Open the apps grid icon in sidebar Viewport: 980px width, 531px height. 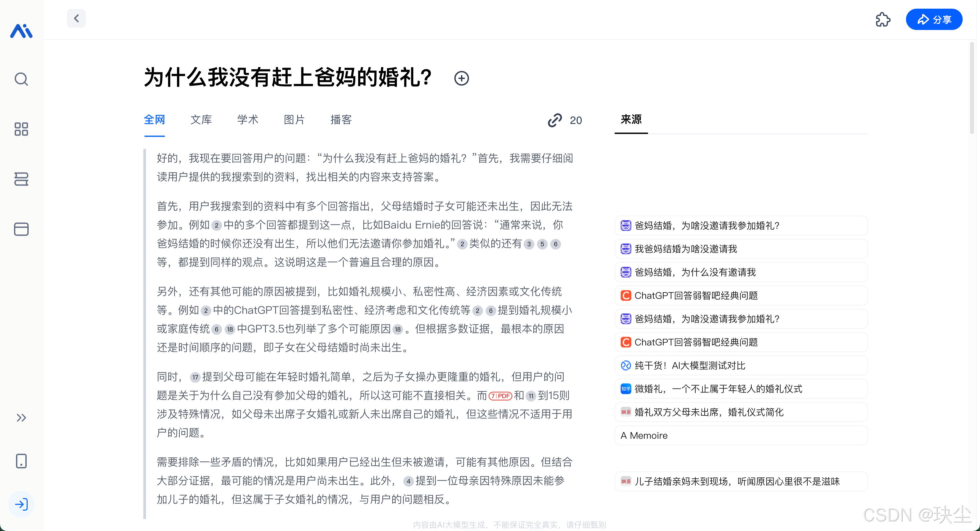point(21,129)
